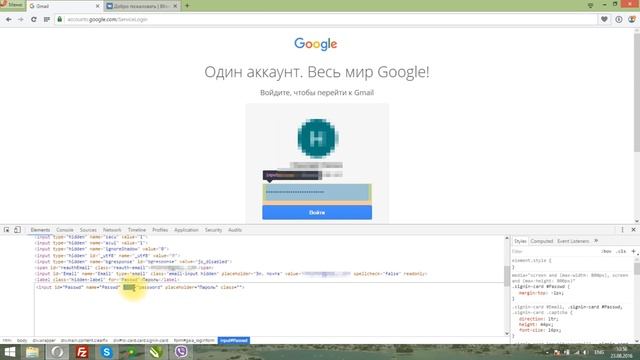The width and height of the screenshot is (640, 360).
Task: Open a new browser tab
Action: point(187,6)
